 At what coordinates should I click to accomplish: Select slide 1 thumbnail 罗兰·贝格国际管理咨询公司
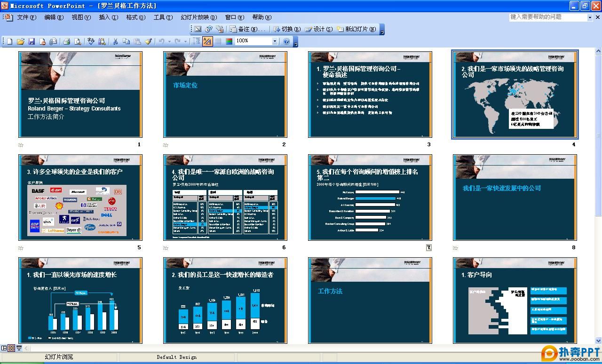(80, 95)
